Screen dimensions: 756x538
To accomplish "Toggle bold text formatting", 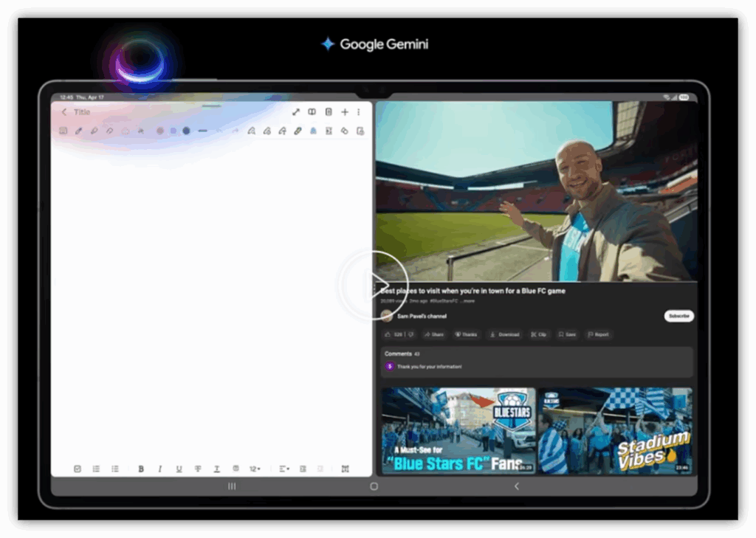I will point(141,469).
